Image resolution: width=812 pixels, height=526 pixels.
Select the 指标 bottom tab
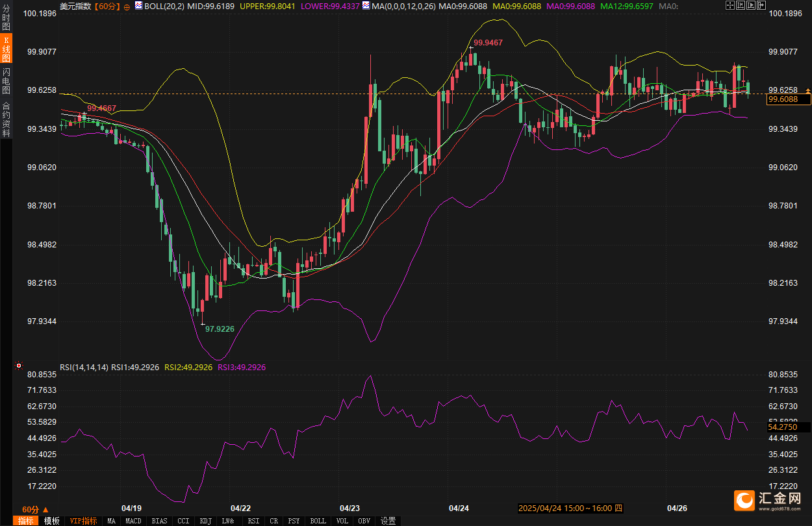[x=26, y=521]
